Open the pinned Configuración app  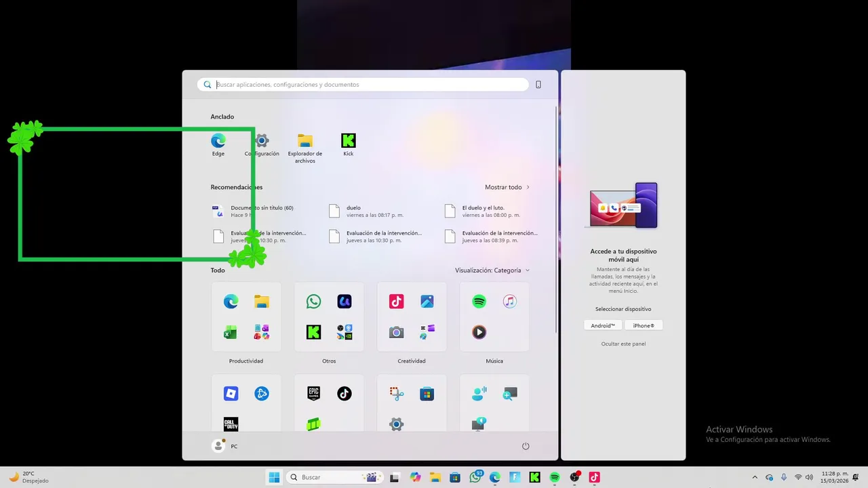click(262, 144)
